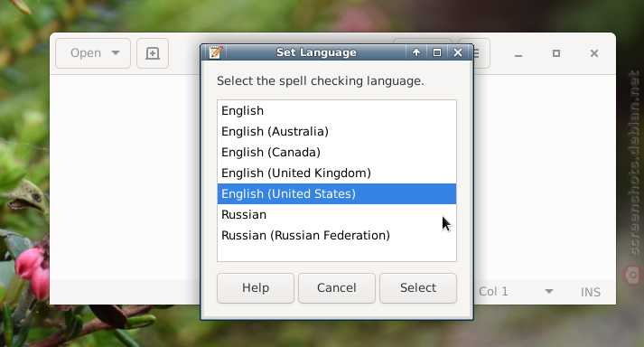Maximize the Set Language dialog
Viewport: 644px width, 347px height.
(x=437, y=52)
